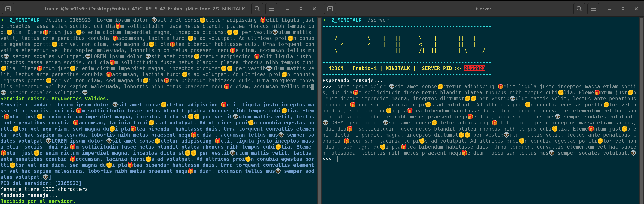Open search in the ./server terminal window

pos(579,9)
